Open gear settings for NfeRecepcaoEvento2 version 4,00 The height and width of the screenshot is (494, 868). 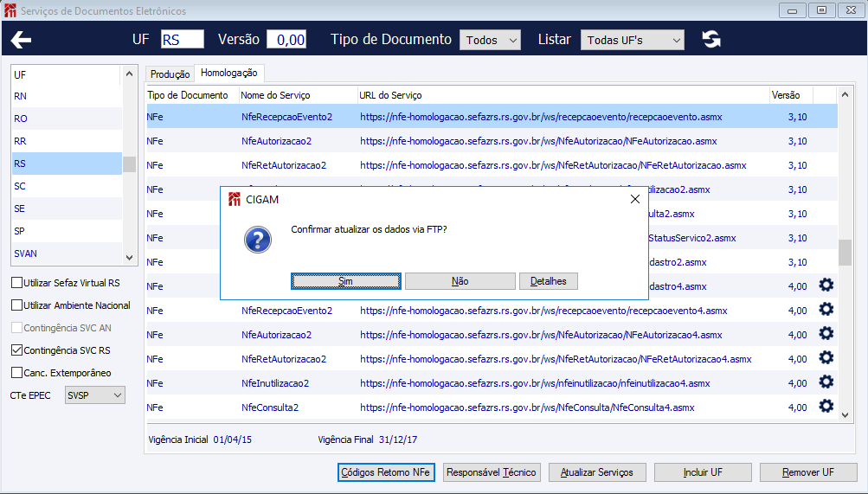(826, 309)
